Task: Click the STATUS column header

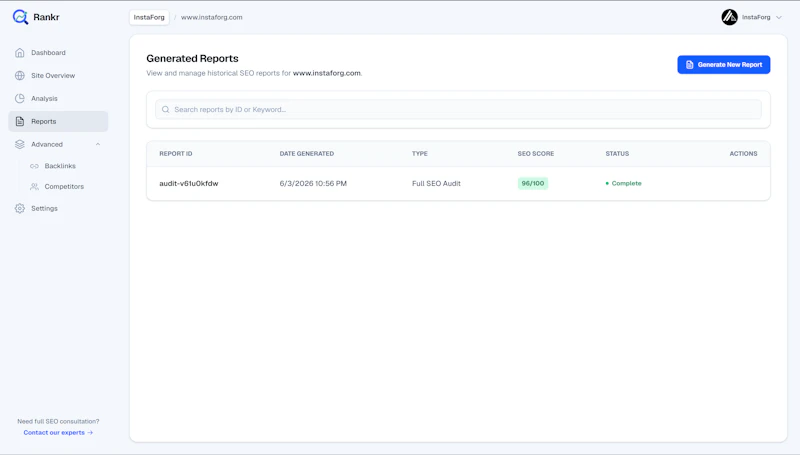Action: coord(617,154)
